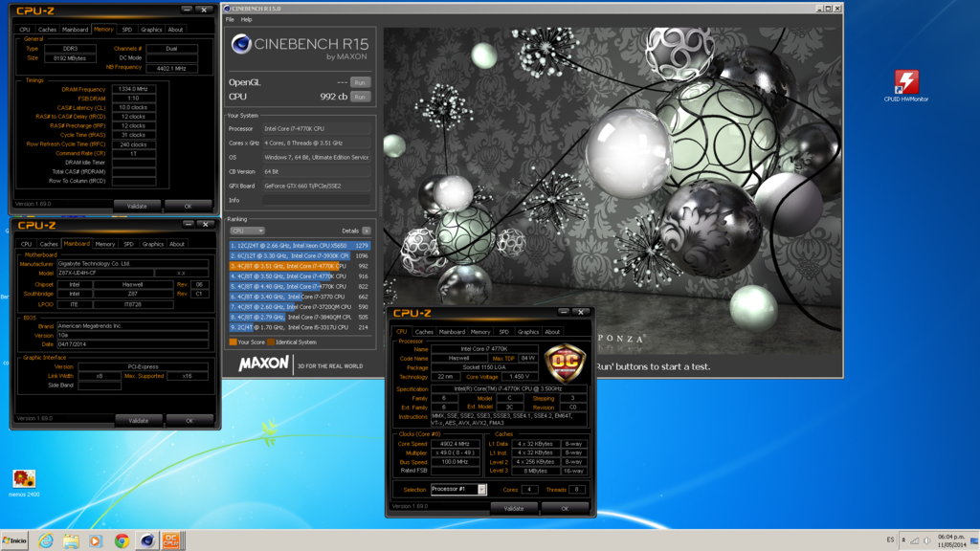Open Mainboard tab in processor CPU-Z window
Viewport: 980px width, 551px height.
(452, 332)
